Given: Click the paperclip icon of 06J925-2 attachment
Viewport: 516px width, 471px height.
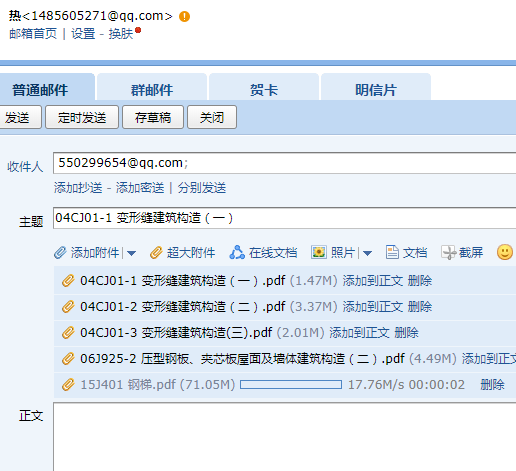Looking at the screenshot, I should coord(68,359).
